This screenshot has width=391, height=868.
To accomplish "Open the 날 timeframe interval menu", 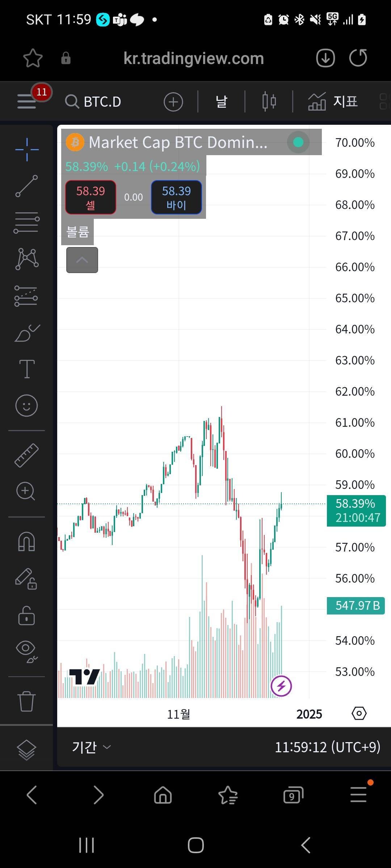I will click(x=221, y=102).
